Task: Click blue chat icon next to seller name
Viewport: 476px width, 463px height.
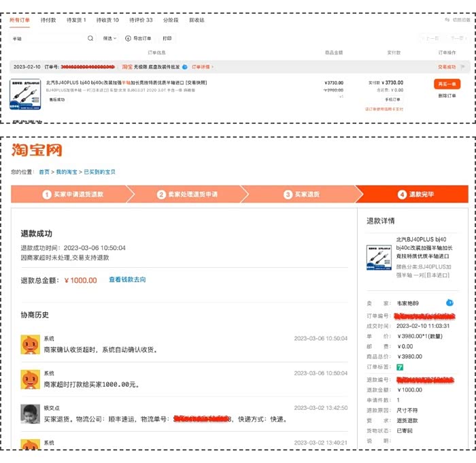Action: [x=449, y=303]
